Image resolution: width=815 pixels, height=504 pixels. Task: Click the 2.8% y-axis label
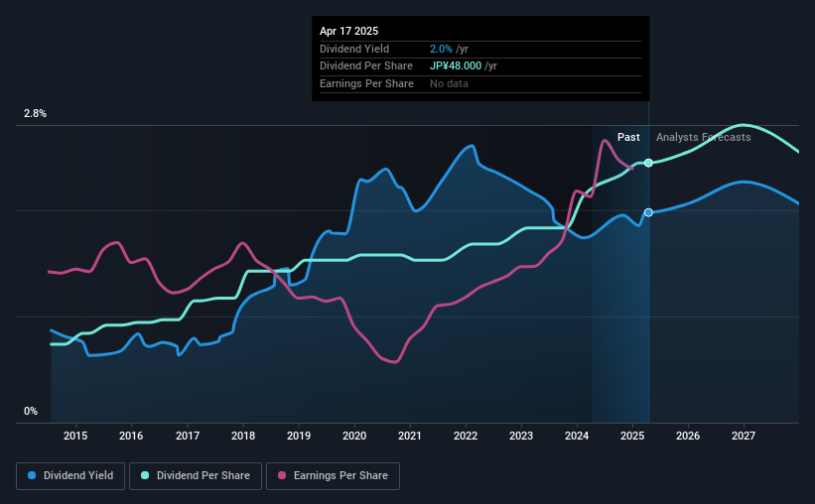point(35,114)
